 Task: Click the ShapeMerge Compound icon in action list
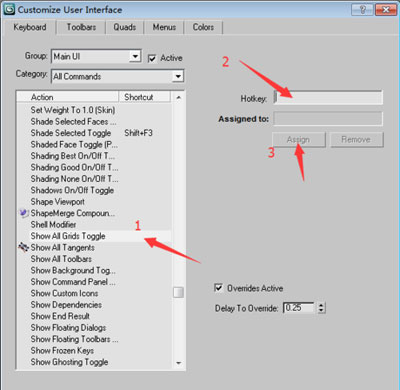click(23, 213)
